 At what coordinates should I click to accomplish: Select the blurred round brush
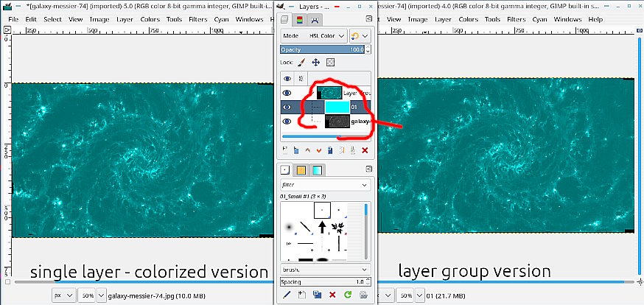point(289,227)
